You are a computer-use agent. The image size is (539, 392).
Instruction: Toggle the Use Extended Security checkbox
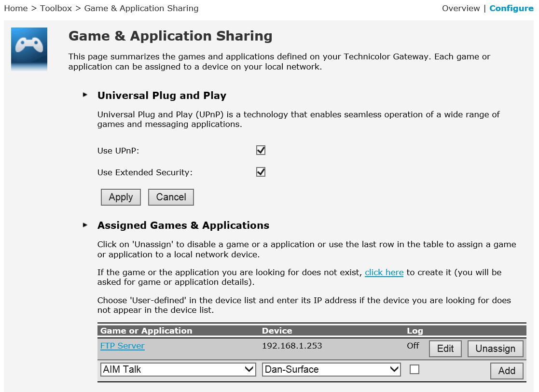pos(261,172)
